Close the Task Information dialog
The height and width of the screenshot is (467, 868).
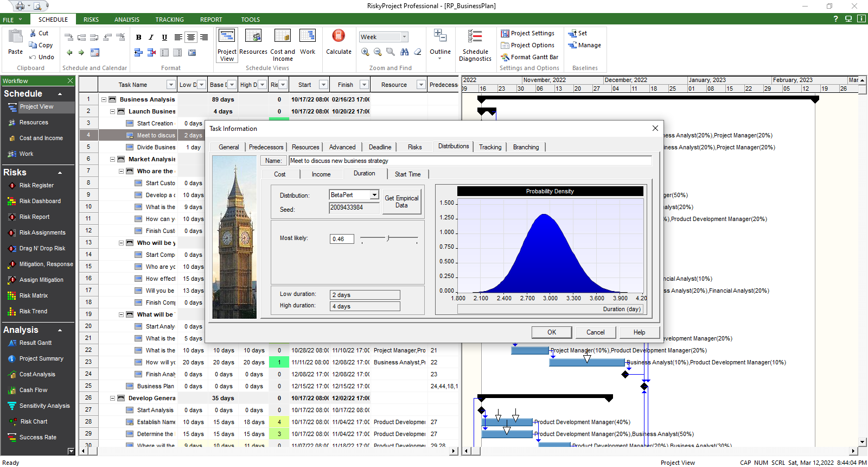tap(655, 128)
